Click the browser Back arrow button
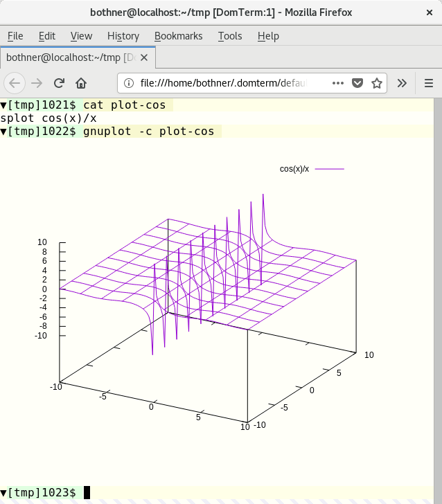442x504 pixels. point(15,83)
